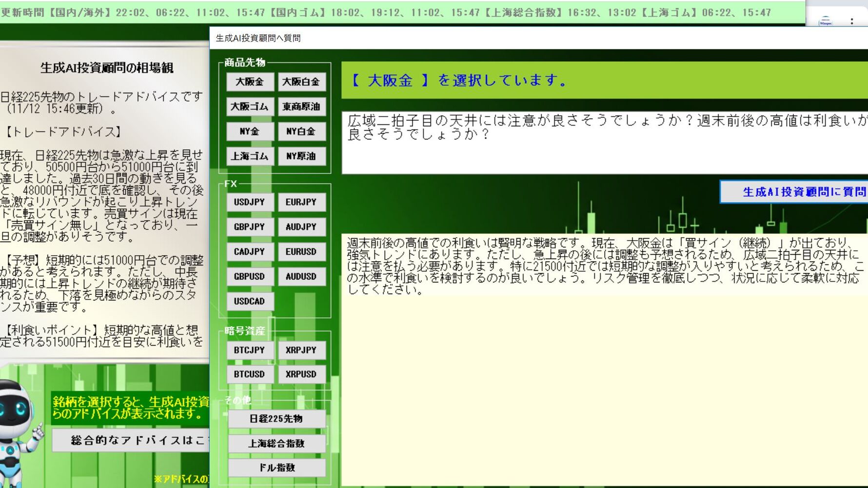Choose the XRPUSD crypto button
The width and height of the screenshot is (868, 488).
point(301,374)
